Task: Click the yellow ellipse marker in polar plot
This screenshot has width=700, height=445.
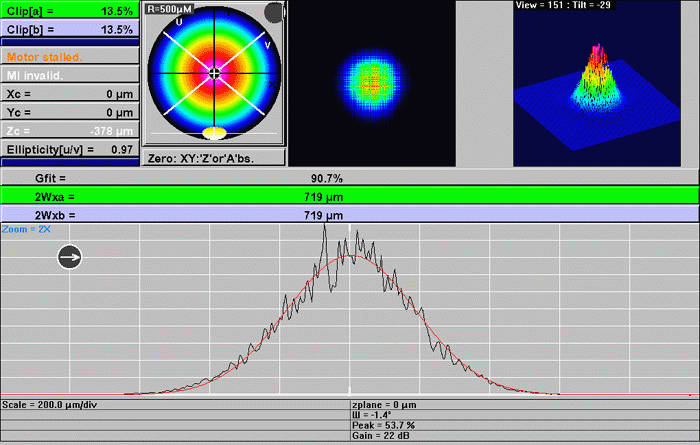Action: click(x=215, y=132)
